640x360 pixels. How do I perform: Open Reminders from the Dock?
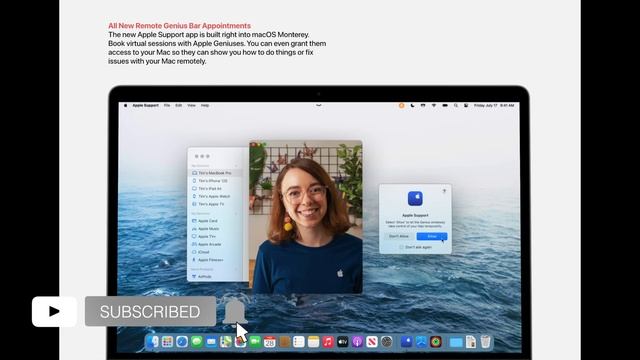[x=299, y=342]
